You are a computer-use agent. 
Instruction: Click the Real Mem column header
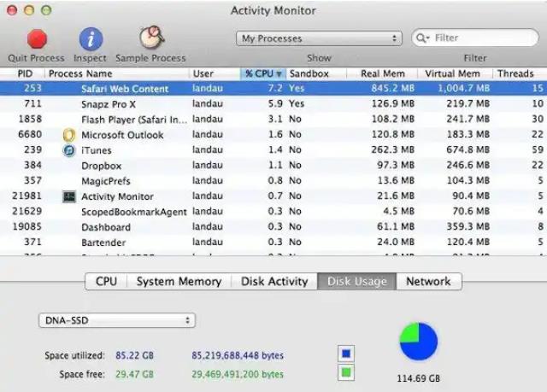tap(382, 73)
